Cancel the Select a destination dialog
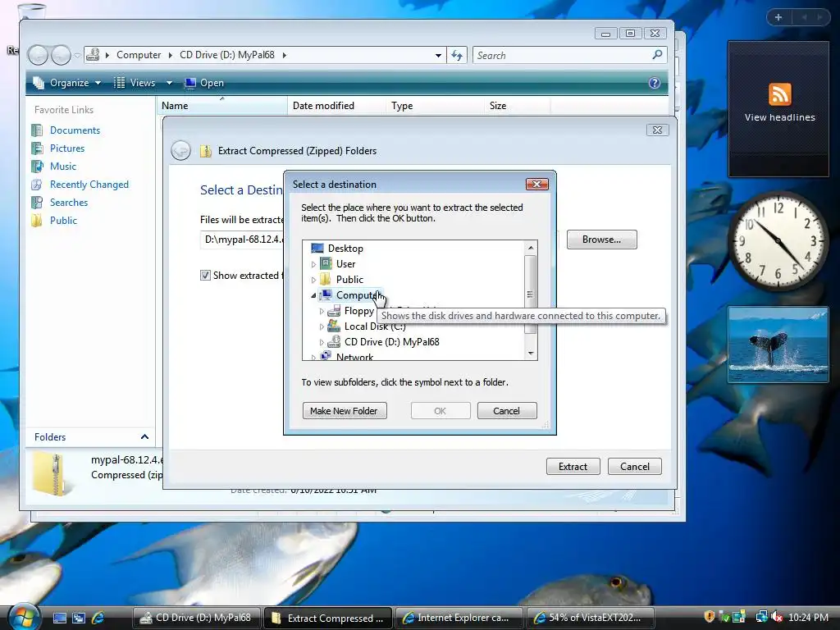The height and width of the screenshot is (630, 840). [x=506, y=411]
